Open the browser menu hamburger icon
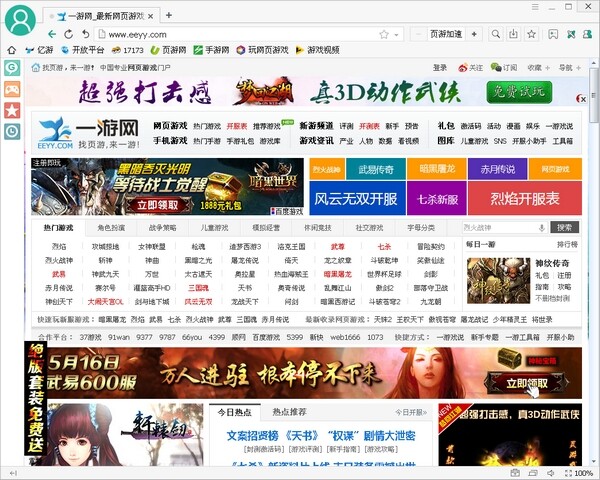This screenshot has width=600, height=480. coord(535,7)
